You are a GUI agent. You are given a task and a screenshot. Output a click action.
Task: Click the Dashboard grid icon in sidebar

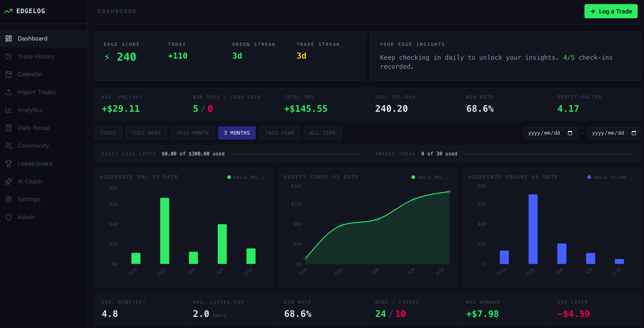[x=9, y=38]
